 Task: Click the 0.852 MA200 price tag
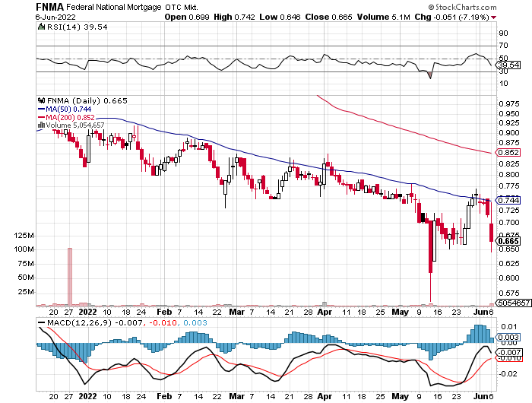pyautogui.click(x=508, y=152)
